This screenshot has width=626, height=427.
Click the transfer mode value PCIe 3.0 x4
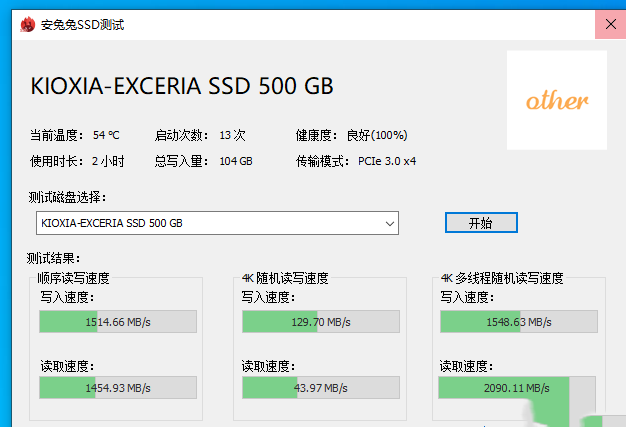point(387,161)
